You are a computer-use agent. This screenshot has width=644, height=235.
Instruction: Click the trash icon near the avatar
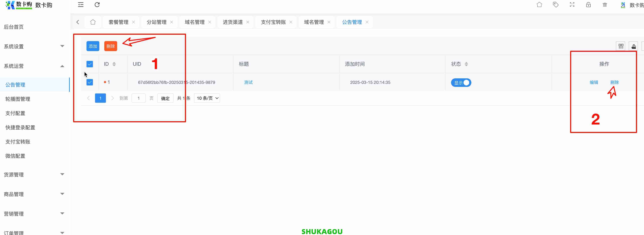605,5
